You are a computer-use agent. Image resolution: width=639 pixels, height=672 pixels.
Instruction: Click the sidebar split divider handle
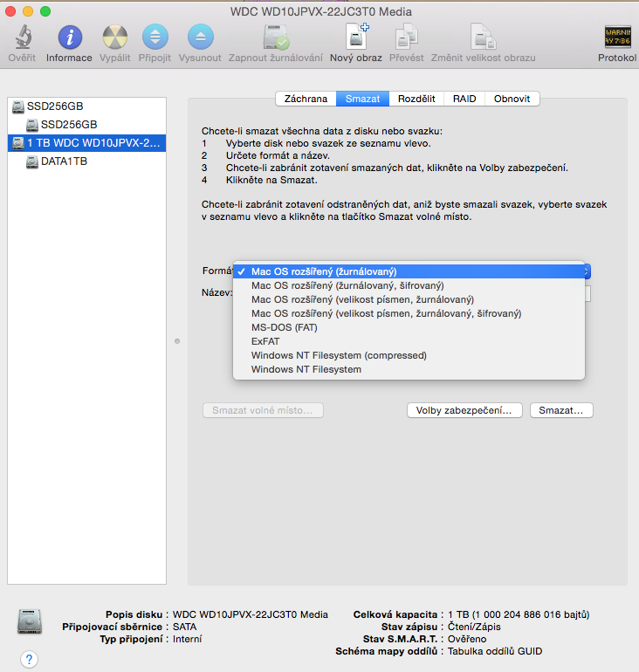(176, 340)
